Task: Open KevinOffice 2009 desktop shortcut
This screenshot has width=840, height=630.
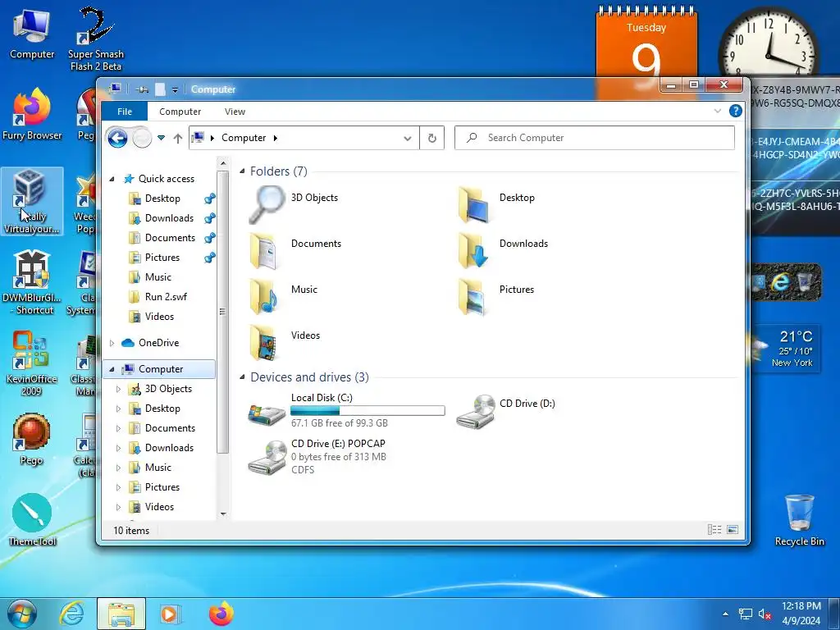Action: (32, 363)
